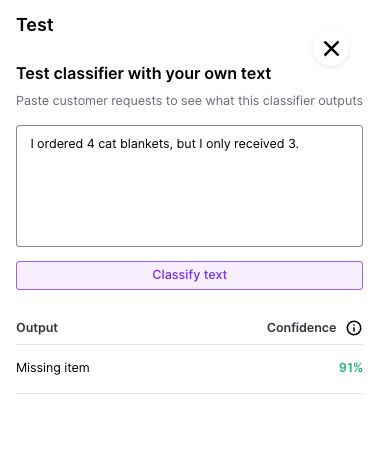379x475 pixels.
Task: Click the Test panel title
Action: point(35,25)
